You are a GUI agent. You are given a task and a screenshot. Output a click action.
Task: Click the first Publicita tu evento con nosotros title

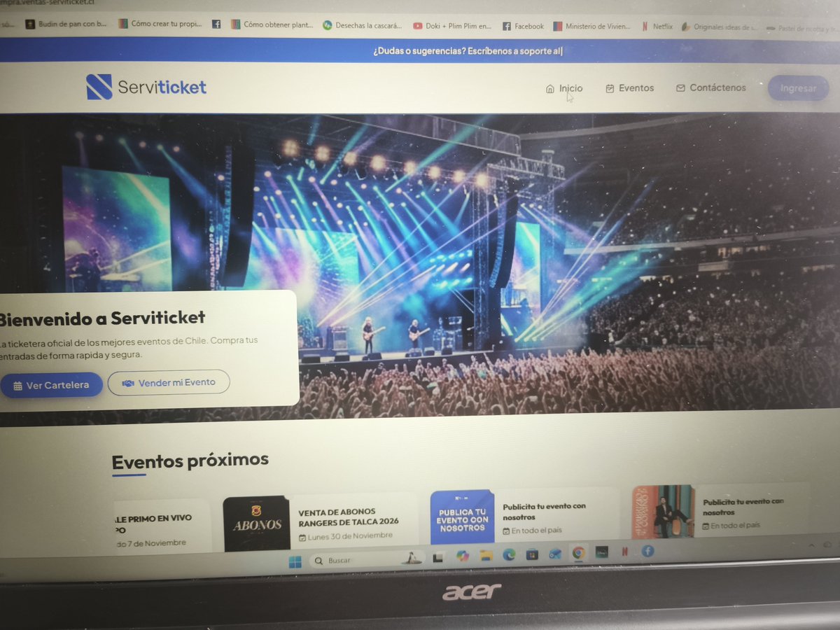[x=544, y=511]
